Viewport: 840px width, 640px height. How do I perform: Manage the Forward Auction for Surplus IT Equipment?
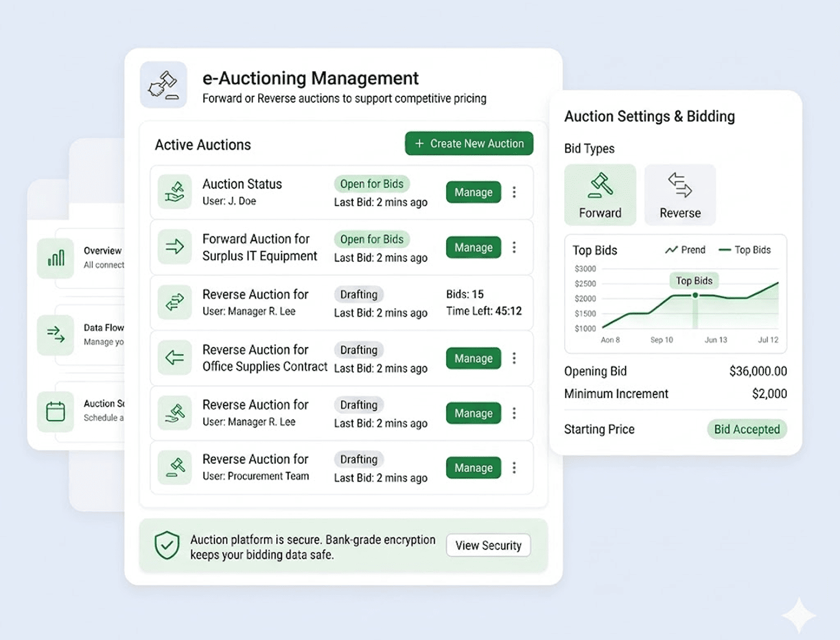coord(474,247)
